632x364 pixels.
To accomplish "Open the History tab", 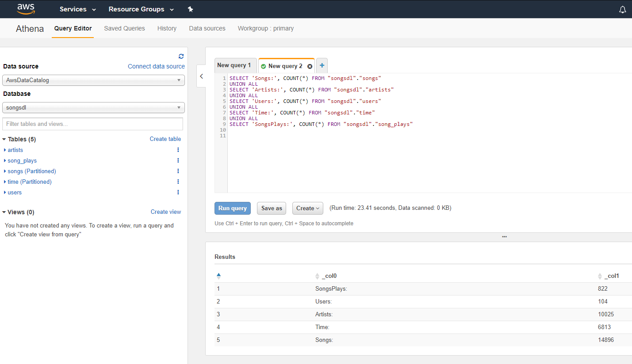I will click(167, 28).
